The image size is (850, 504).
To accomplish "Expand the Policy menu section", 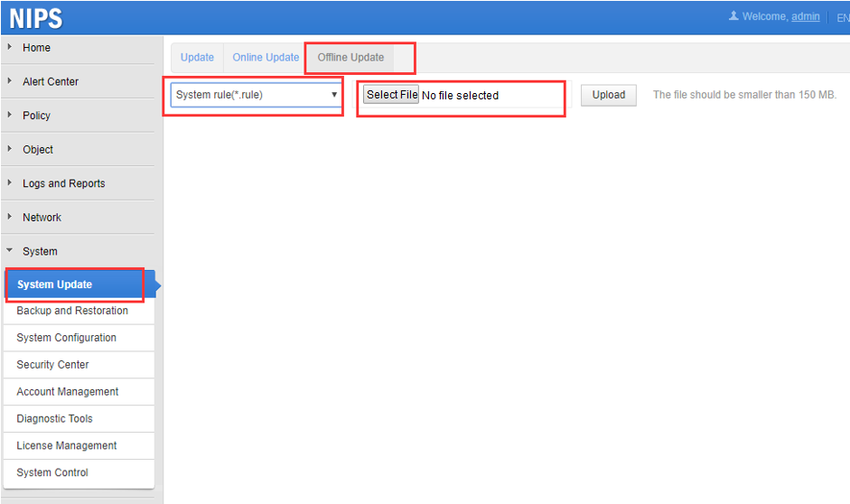I will tap(36, 116).
